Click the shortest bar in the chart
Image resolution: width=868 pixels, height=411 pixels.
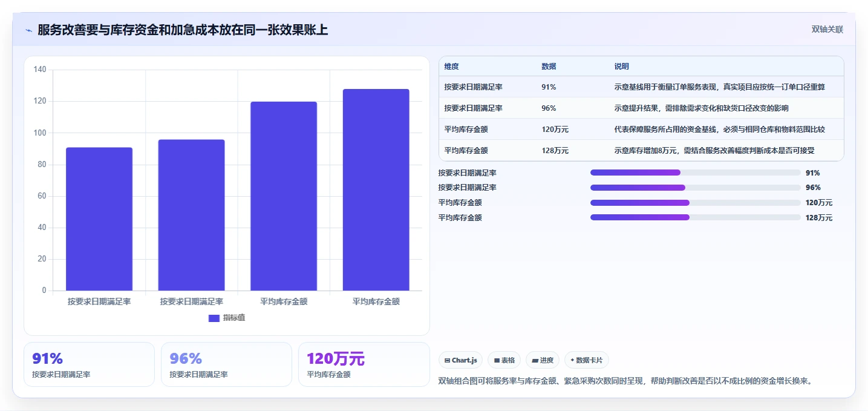(x=99, y=219)
